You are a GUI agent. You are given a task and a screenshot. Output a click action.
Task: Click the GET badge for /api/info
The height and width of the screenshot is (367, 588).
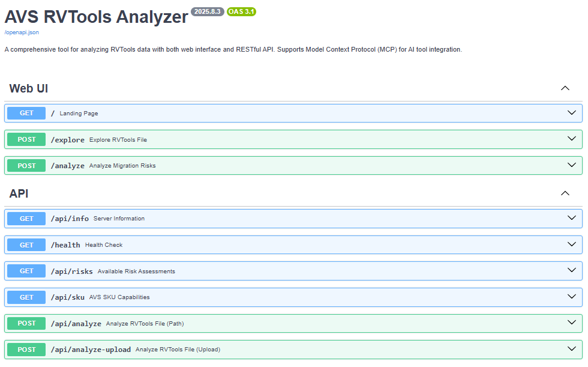tap(26, 219)
